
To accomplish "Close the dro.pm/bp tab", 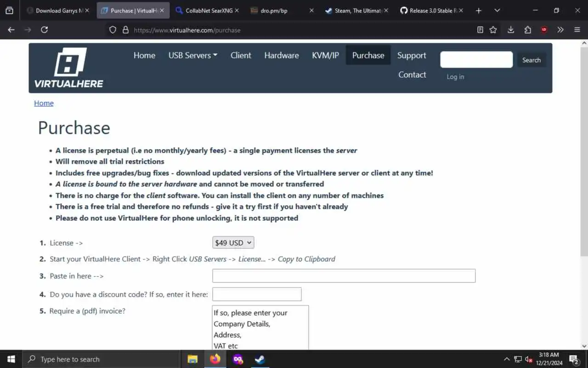I will point(311,10).
